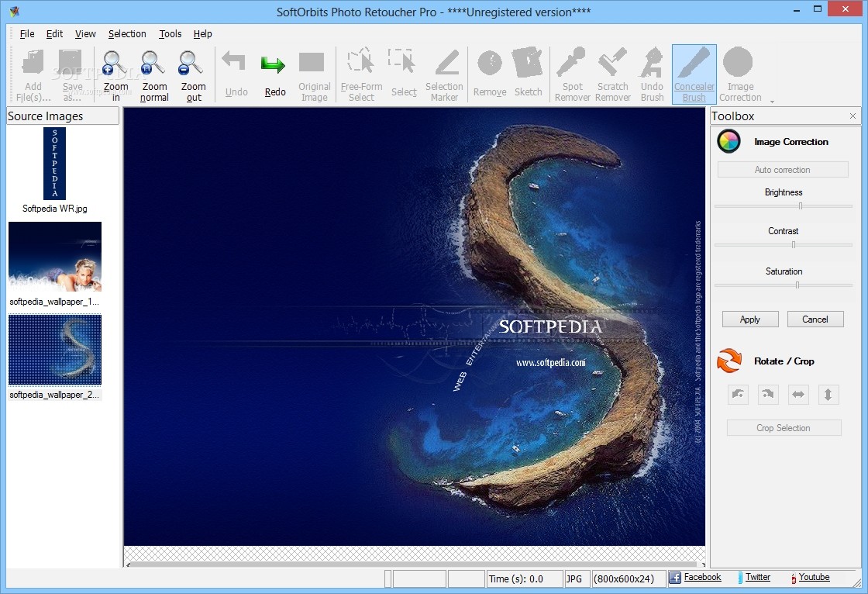Open the Edit menu
This screenshot has width=868, height=594.
(54, 34)
